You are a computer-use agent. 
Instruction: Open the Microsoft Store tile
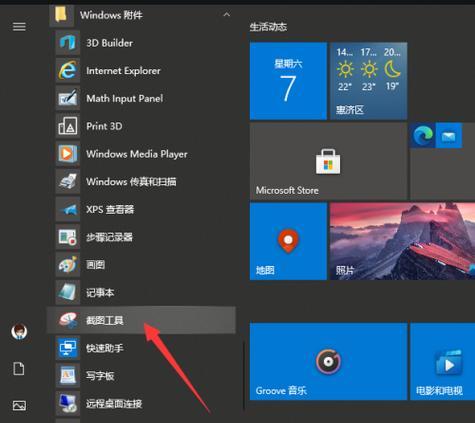[328, 161]
